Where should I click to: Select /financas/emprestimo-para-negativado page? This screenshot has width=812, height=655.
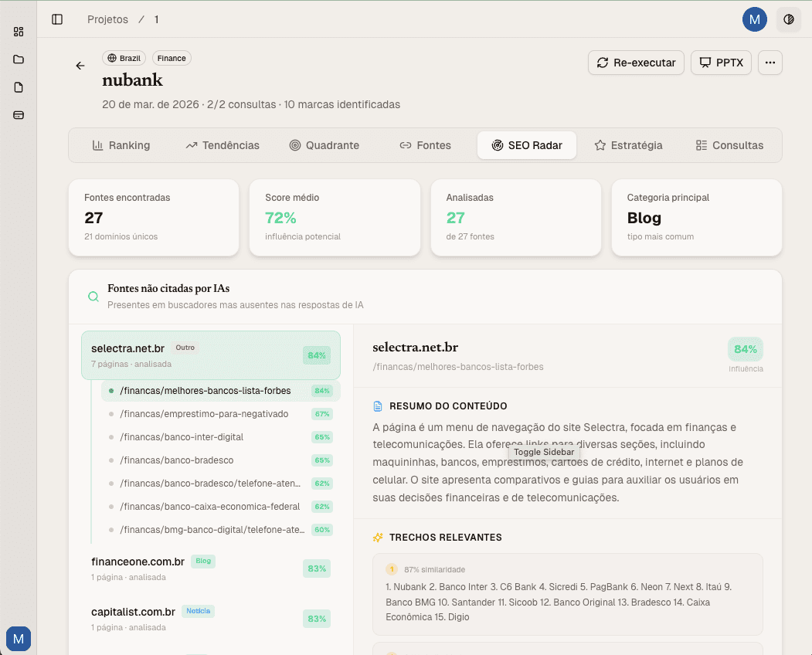point(221,414)
